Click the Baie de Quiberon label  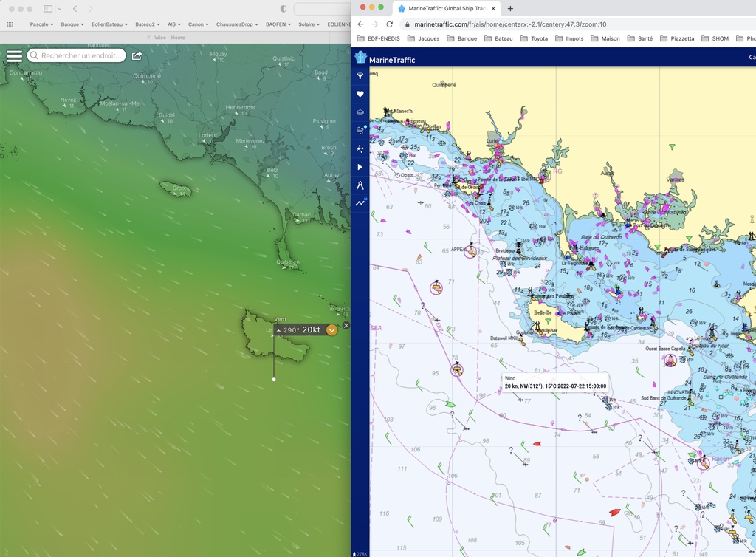click(x=601, y=237)
